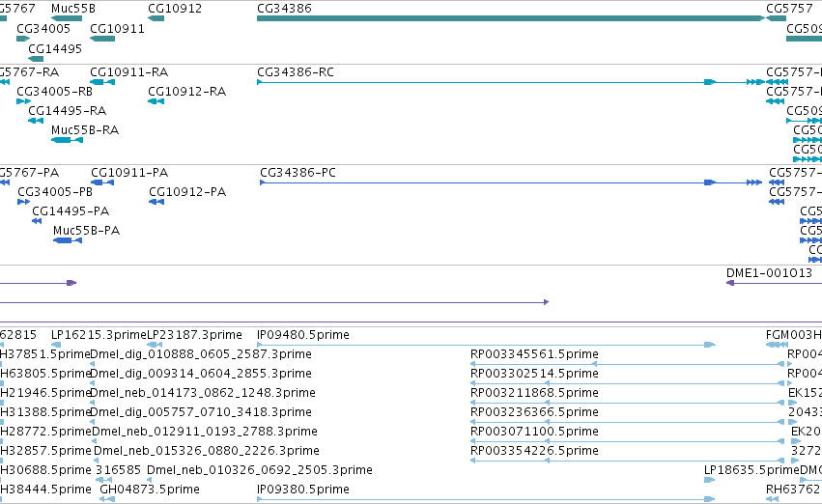The width and height of the screenshot is (822, 504).
Task: Select Dmel_neb_012911_0193_2788.3prime label
Action: (205, 432)
